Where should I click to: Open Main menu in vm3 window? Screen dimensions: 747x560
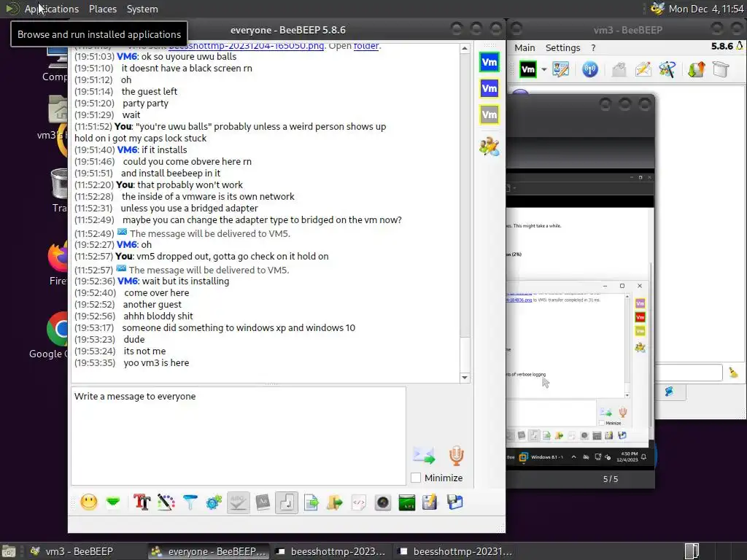tap(525, 47)
